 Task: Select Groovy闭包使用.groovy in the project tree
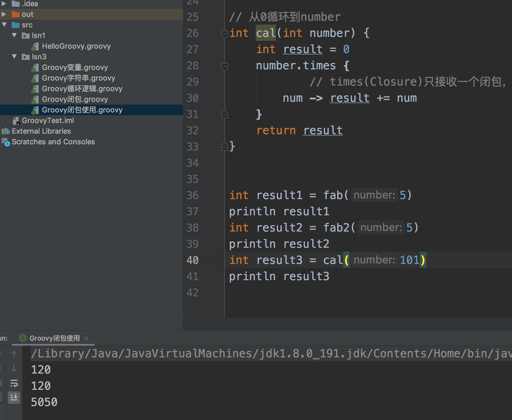point(82,110)
